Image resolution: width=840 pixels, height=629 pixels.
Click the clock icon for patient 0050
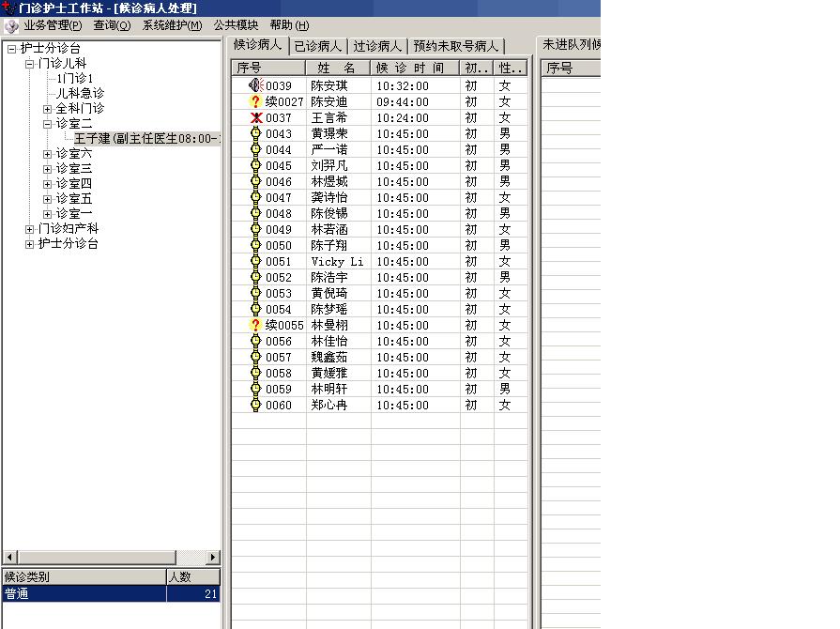255,245
